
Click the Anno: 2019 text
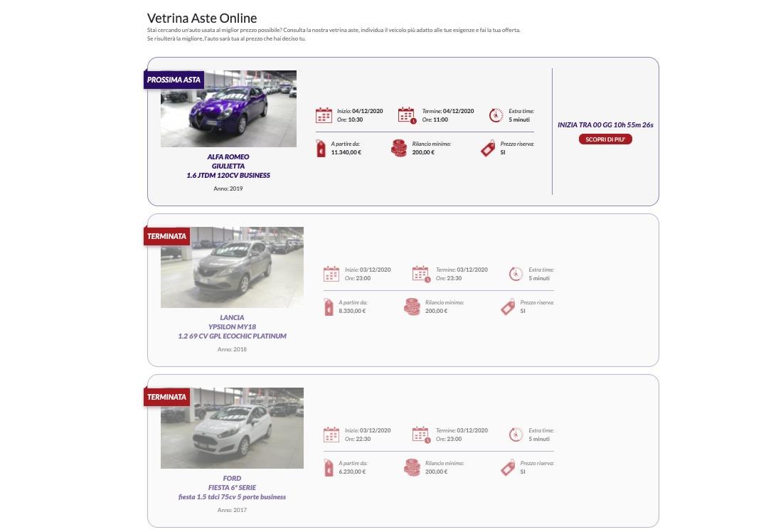(228, 188)
